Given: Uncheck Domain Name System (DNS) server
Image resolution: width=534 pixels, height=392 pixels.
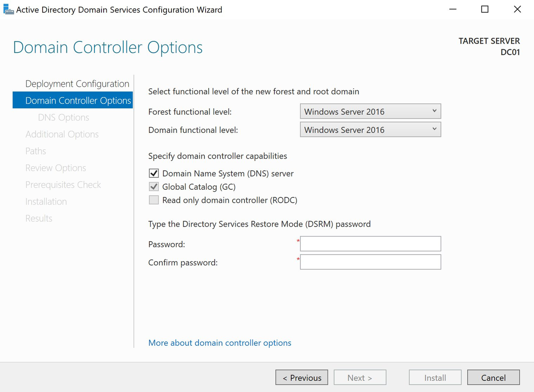Looking at the screenshot, I should (154, 173).
